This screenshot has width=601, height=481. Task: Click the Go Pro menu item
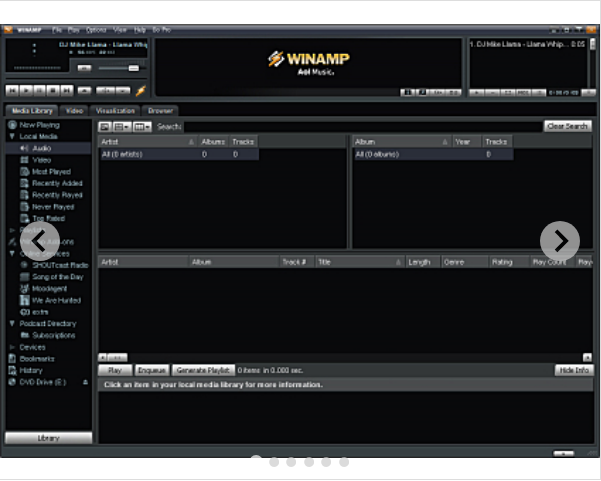(x=161, y=30)
